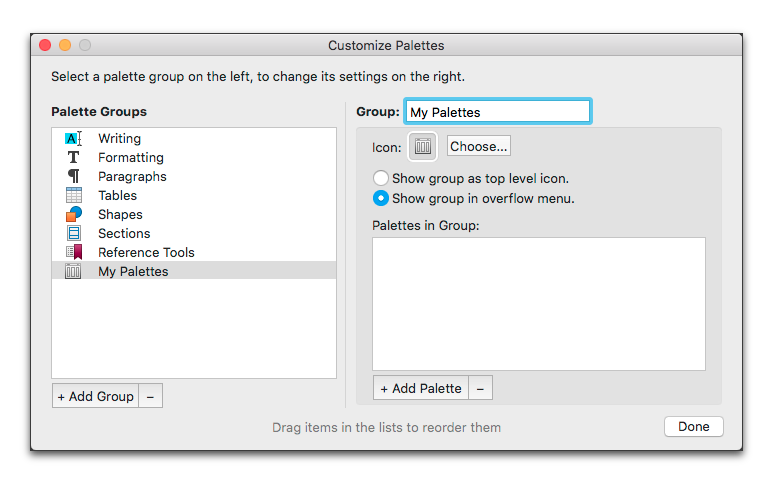Viewport: 774px width, 483px height.
Task: Click the Paragraphs pilcrow icon
Action: pos(73,177)
